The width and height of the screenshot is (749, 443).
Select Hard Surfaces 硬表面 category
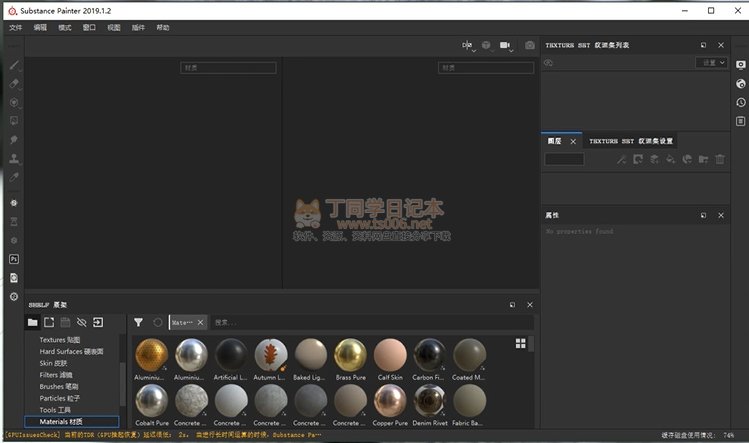(x=72, y=352)
